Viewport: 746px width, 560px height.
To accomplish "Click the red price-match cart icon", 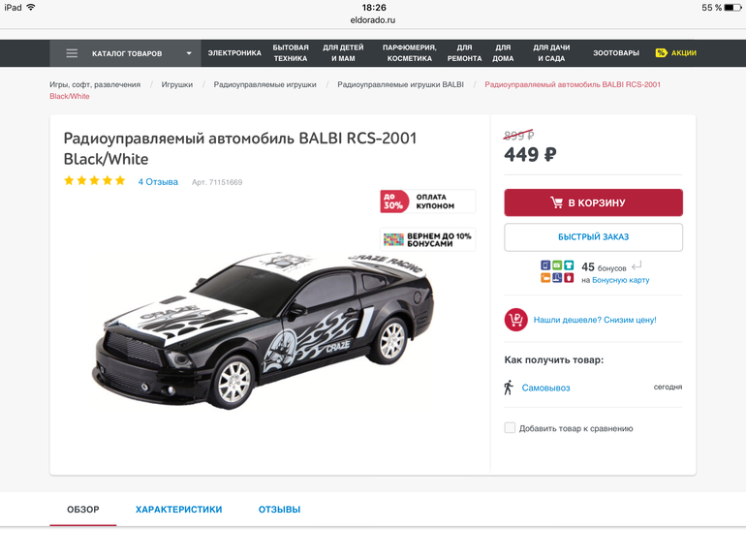I will [x=516, y=320].
